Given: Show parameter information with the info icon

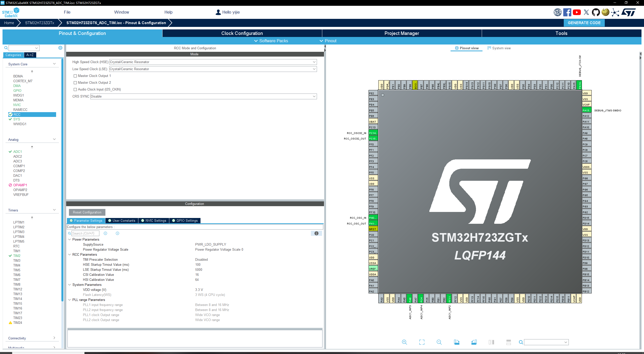Looking at the screenshot, I should (x=316, y=233).
